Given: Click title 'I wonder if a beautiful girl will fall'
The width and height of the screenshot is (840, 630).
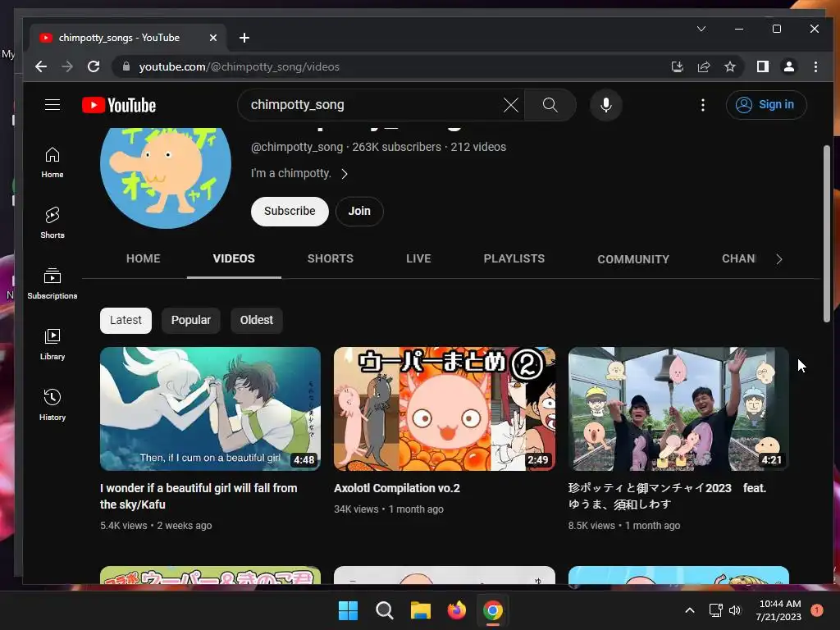Looking at the screenshot, I should click(199, 496).
